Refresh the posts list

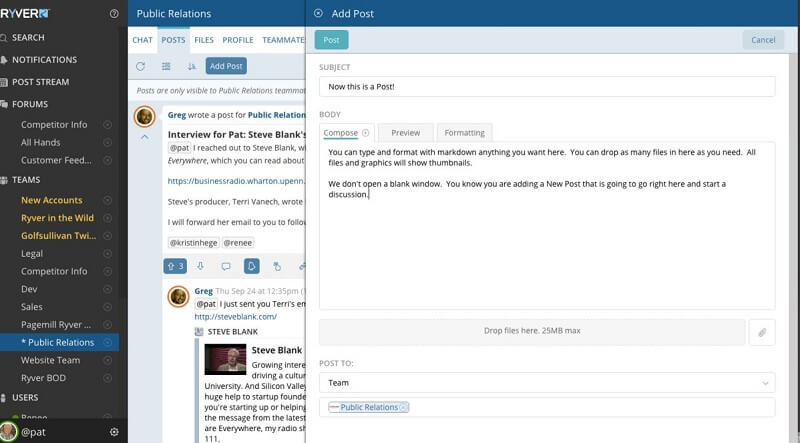[141, 66]
